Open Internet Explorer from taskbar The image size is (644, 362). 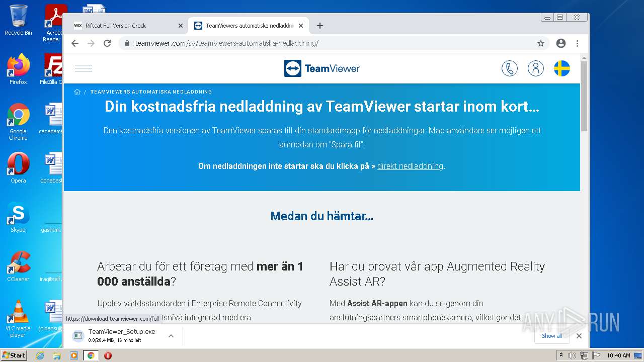tap(40, 355)
